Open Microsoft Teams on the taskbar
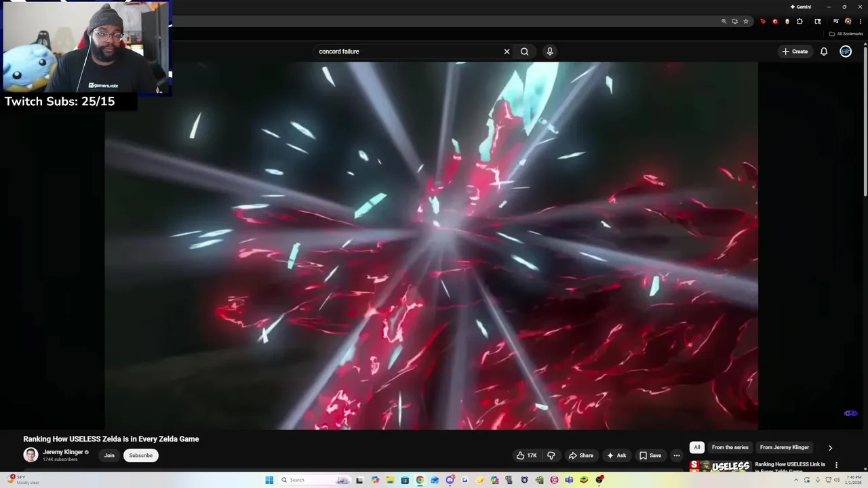The image size is (868, 488). [569, 480]
